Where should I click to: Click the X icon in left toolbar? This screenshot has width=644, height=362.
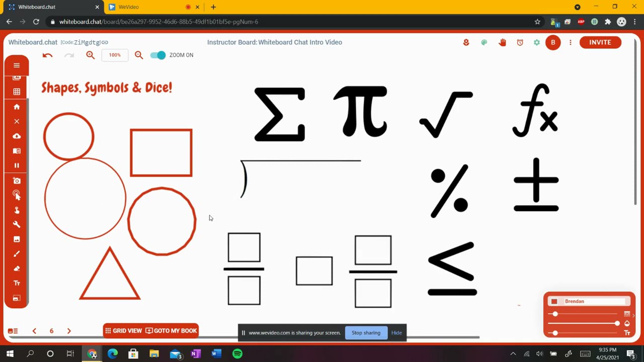17,121
